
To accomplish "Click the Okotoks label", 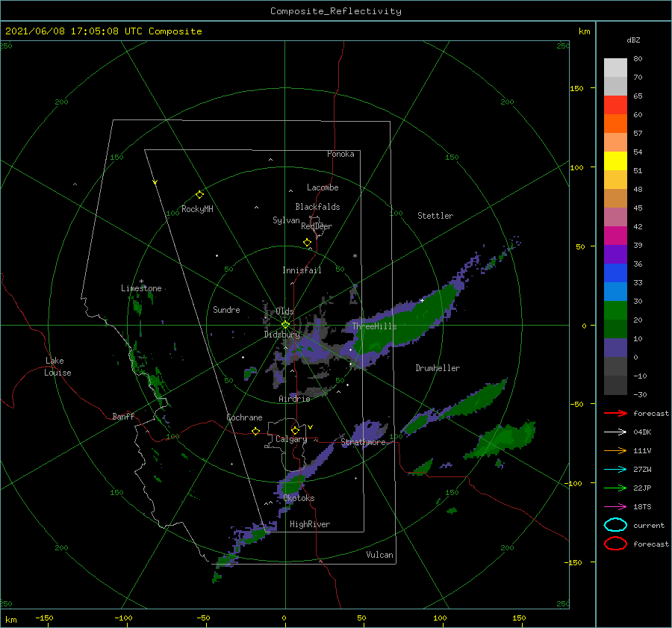I will tap(299, 498).
